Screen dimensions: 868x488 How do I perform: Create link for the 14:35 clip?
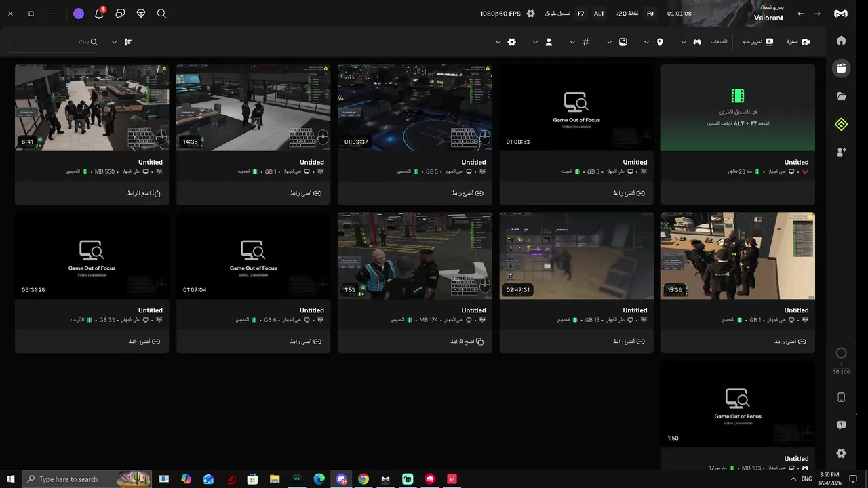click(306, 193)
